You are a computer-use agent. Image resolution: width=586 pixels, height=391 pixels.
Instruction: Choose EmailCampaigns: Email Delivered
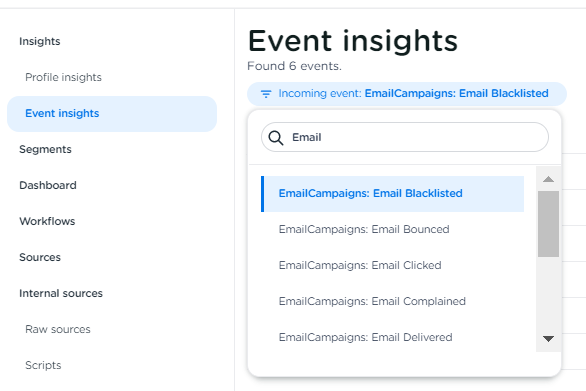pos(392,337)
